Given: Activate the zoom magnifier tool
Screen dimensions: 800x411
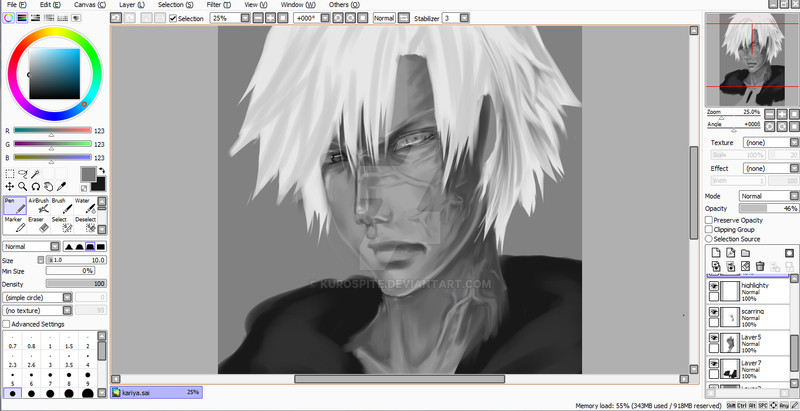Looking at the screenshot, I should tap(22, 187).
